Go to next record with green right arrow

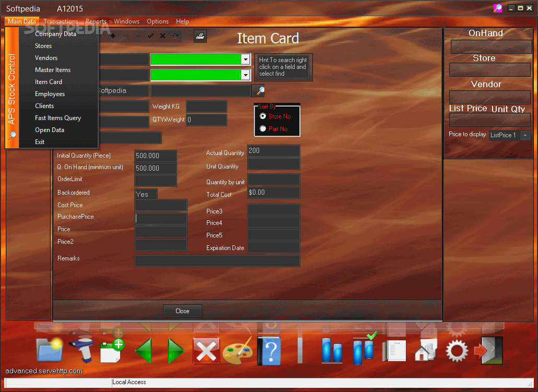(176, 350)
